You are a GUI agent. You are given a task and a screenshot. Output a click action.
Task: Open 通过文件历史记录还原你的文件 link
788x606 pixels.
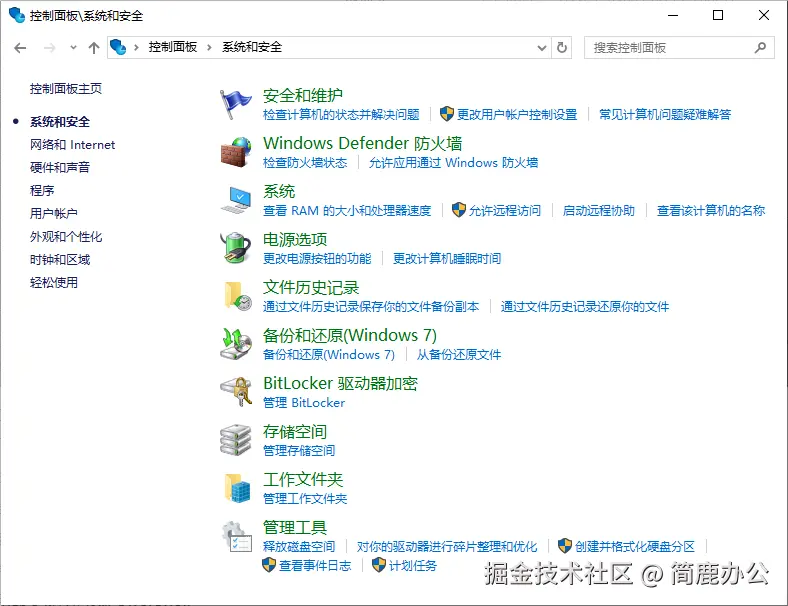584,307
